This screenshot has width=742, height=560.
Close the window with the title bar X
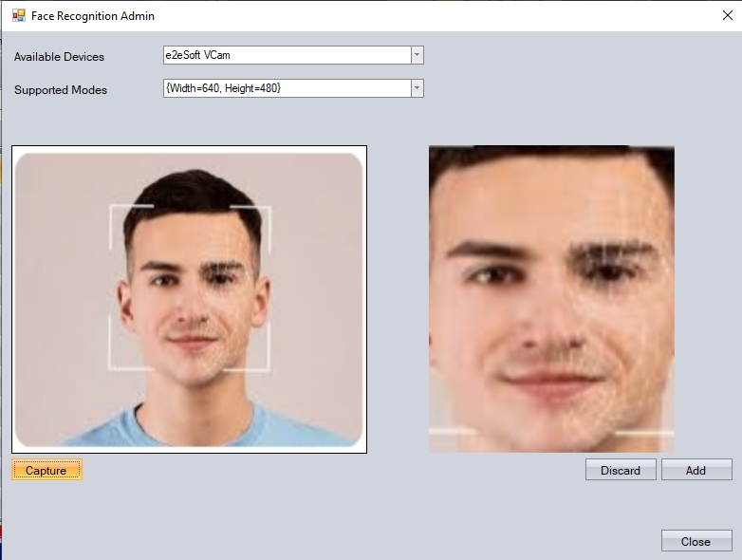pos(726,15)
